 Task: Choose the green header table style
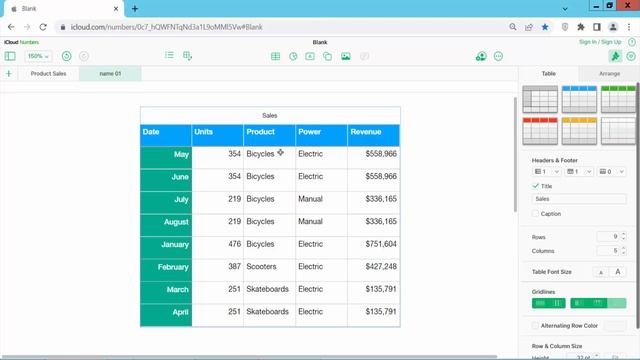point(618,99)
